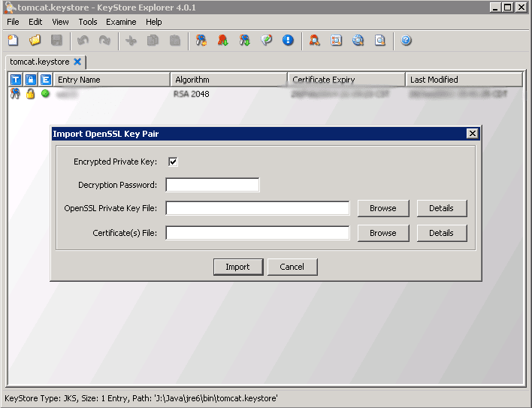Show Details for Certificate(s) File
532x408 pixels.
pyautogui.click(x=441, y=233)
